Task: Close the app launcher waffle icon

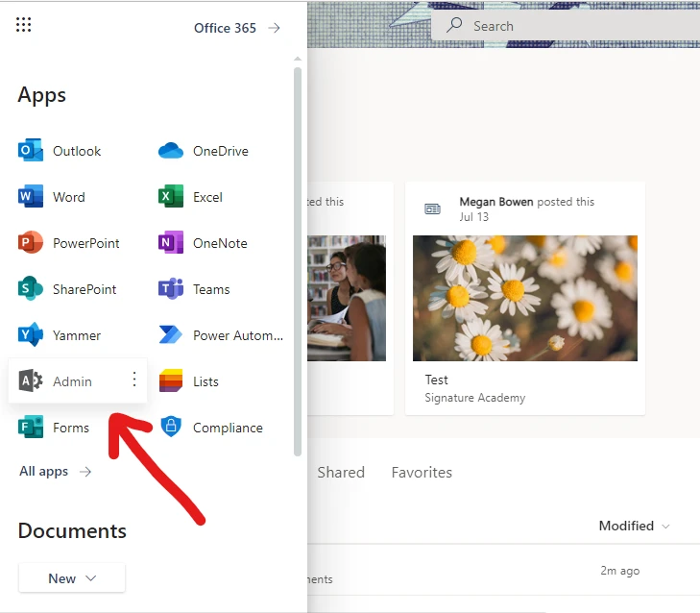Action: 24,25
